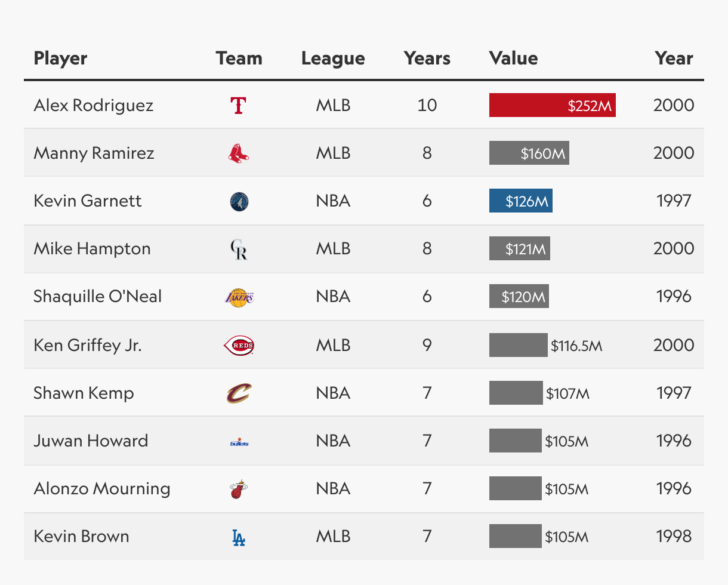Click the red $252M value bar
The height and width of the screenshot is (585, 728).
coord(552,106)
